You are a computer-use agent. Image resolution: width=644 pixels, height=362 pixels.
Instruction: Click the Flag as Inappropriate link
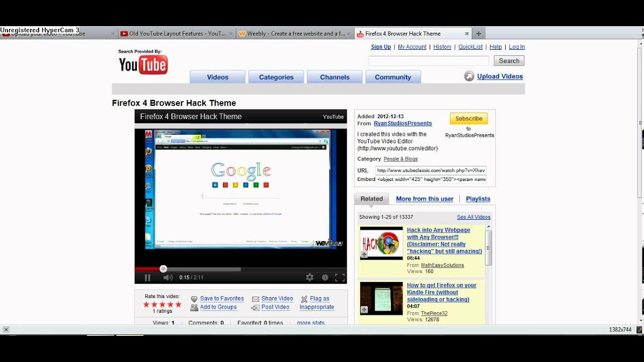pyautogui.click(x=317, y=303)
